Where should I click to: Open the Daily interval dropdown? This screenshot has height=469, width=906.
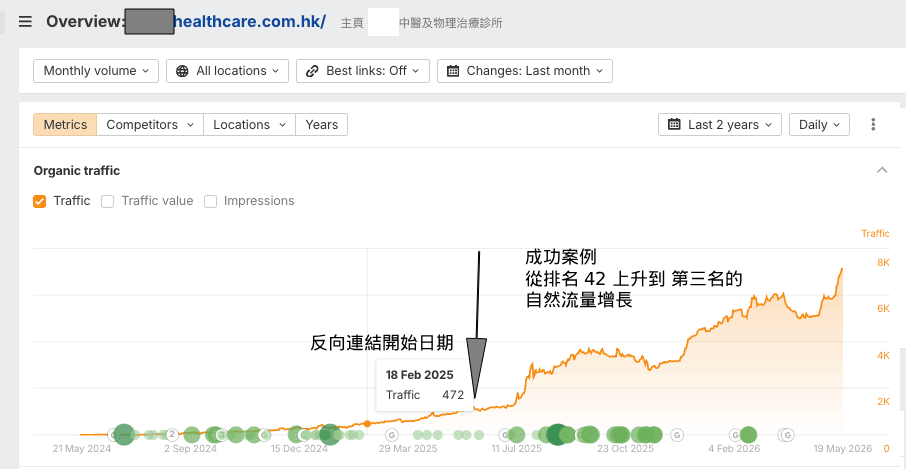tap(819, 125)
